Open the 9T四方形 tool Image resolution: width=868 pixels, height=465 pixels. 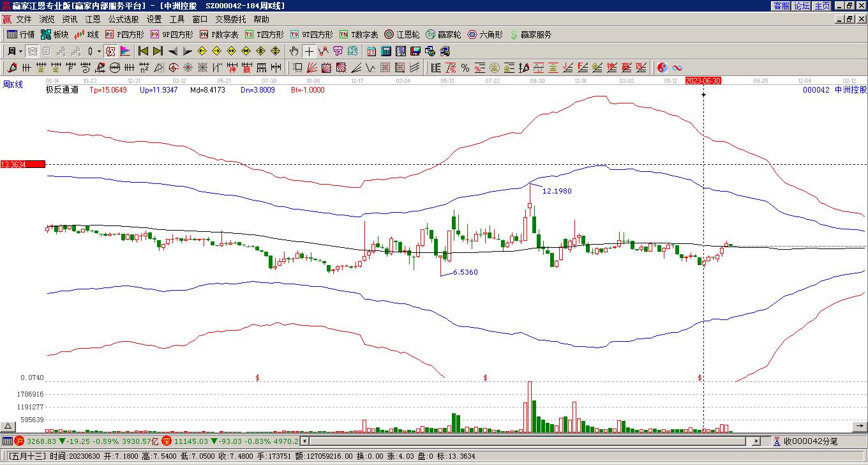pos(311,34)
